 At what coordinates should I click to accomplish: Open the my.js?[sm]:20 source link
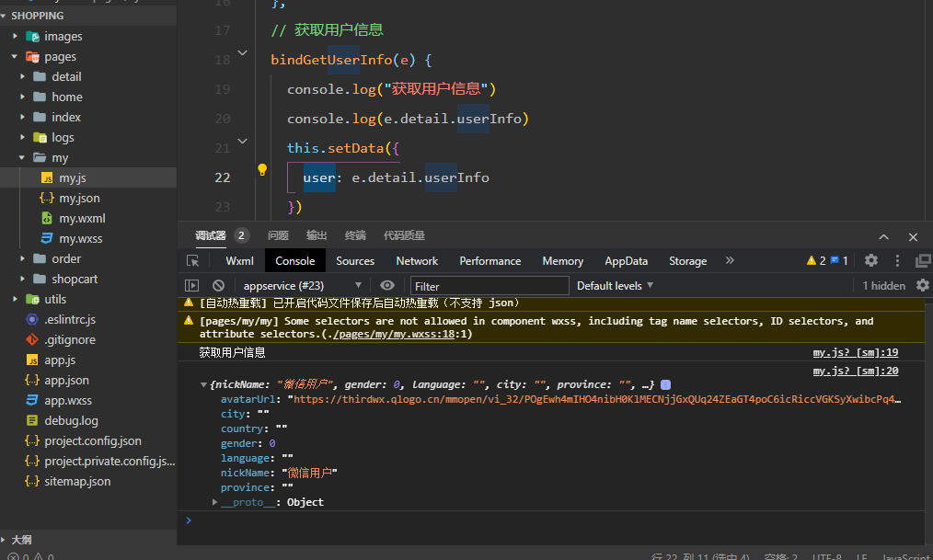click(x=856, y=371)
